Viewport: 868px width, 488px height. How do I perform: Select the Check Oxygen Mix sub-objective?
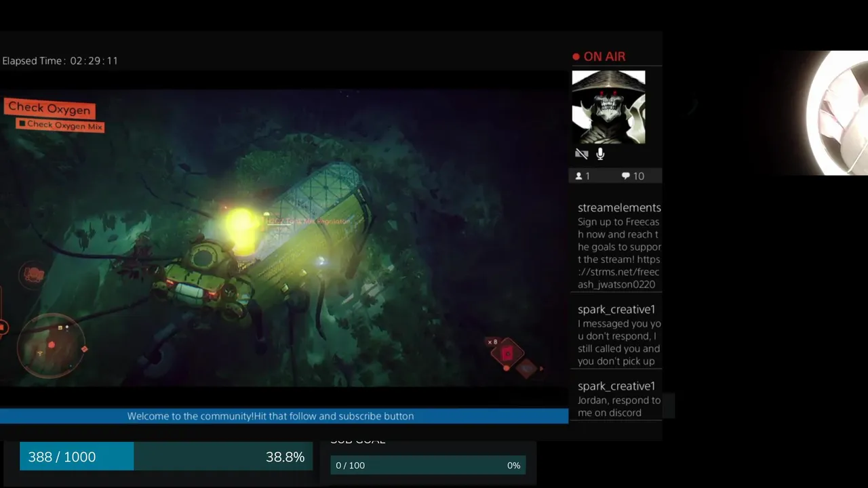coord(60,125)
